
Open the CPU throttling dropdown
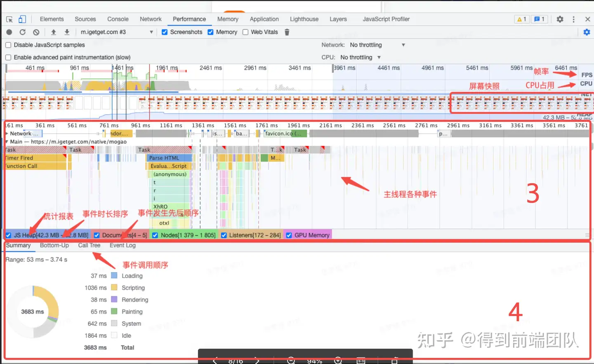pyautogui.click(x=361, y=57)
